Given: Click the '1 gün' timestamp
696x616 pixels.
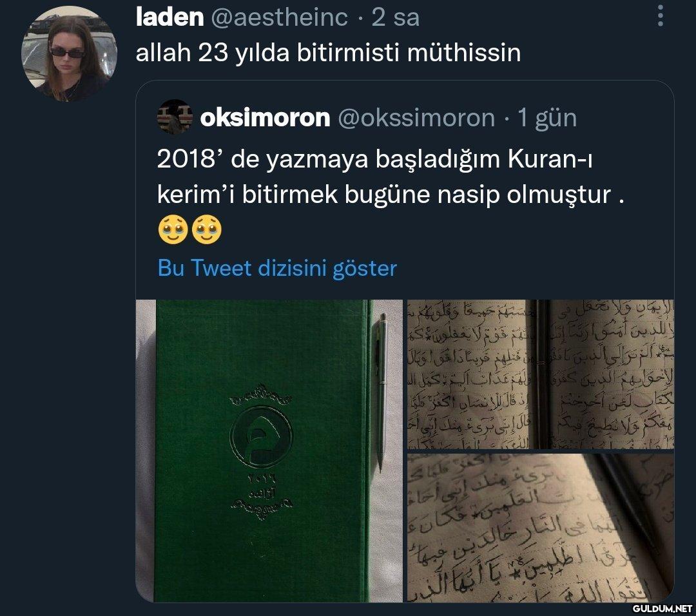Looking at the screenshot, I should point(547,118).
